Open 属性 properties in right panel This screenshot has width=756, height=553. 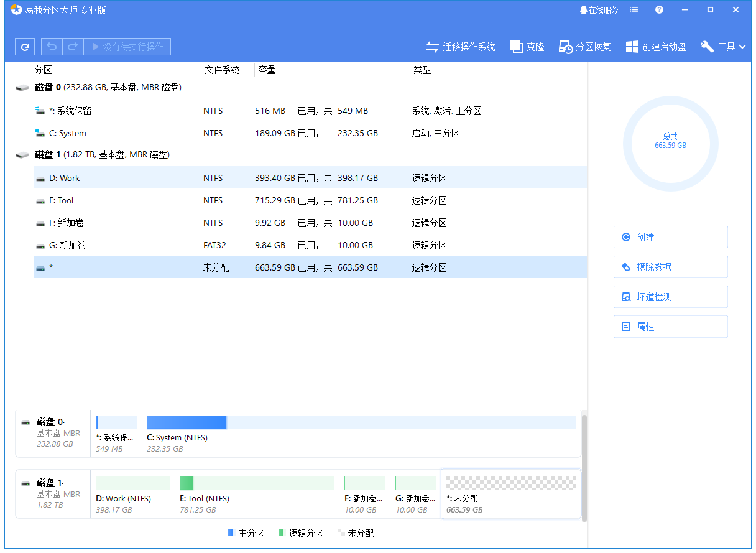pyautogui.click(x=670, y=327)
